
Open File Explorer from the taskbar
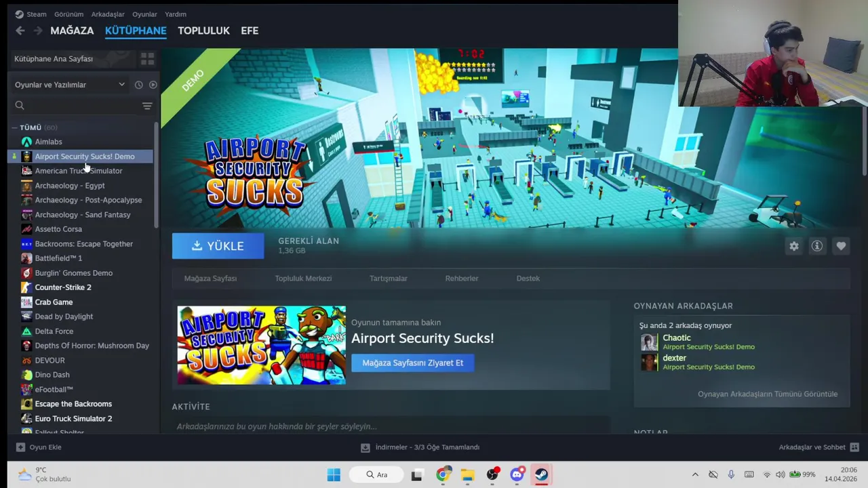(x=467, y=474)
